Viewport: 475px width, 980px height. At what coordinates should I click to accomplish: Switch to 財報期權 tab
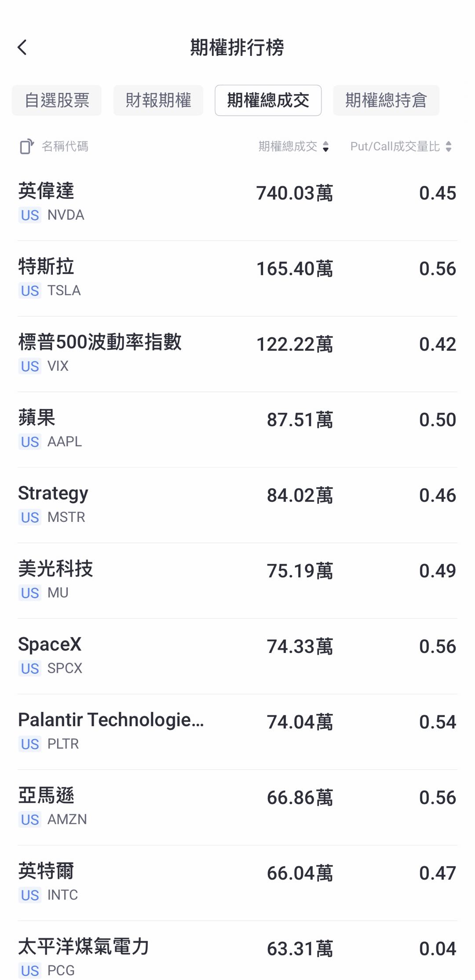(x=158, y=100)
